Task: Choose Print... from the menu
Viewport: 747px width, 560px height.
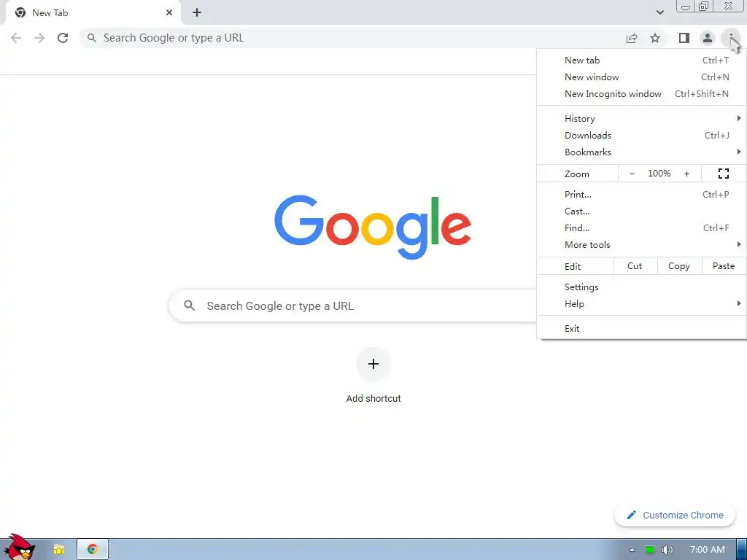Action: coord(642,194)
